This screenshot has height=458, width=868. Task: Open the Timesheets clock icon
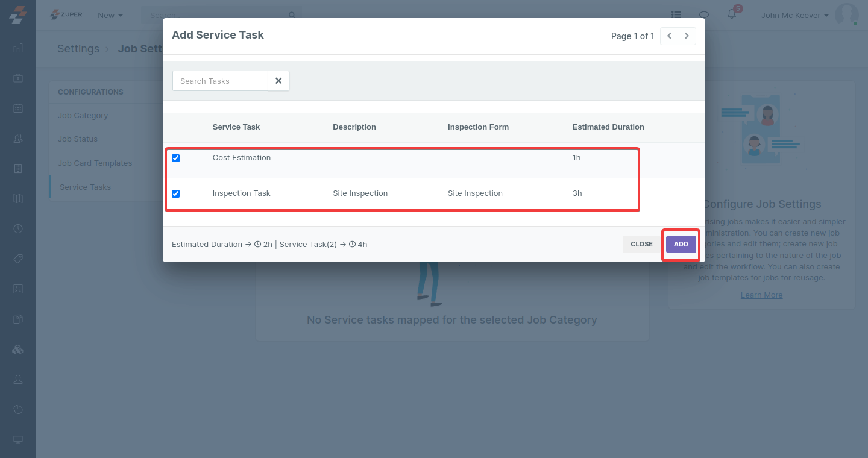[18, 228]
